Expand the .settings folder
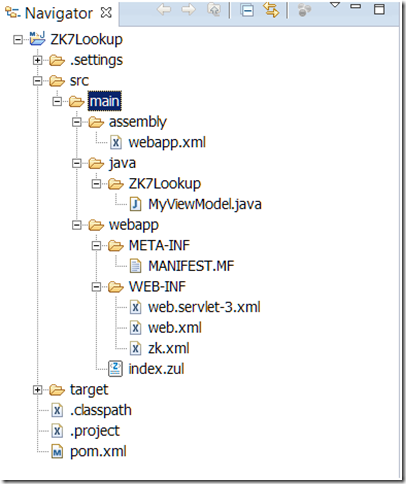406x484 pixels. pos(37,60)
